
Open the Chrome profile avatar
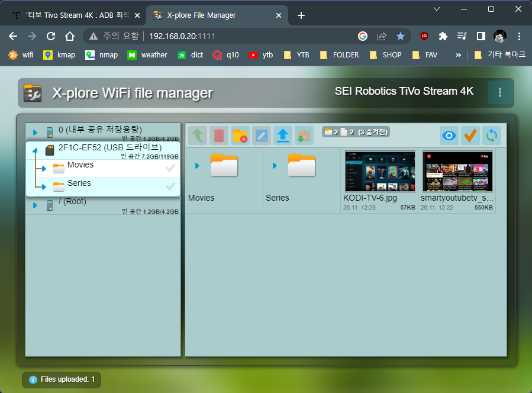pos(500,36)
